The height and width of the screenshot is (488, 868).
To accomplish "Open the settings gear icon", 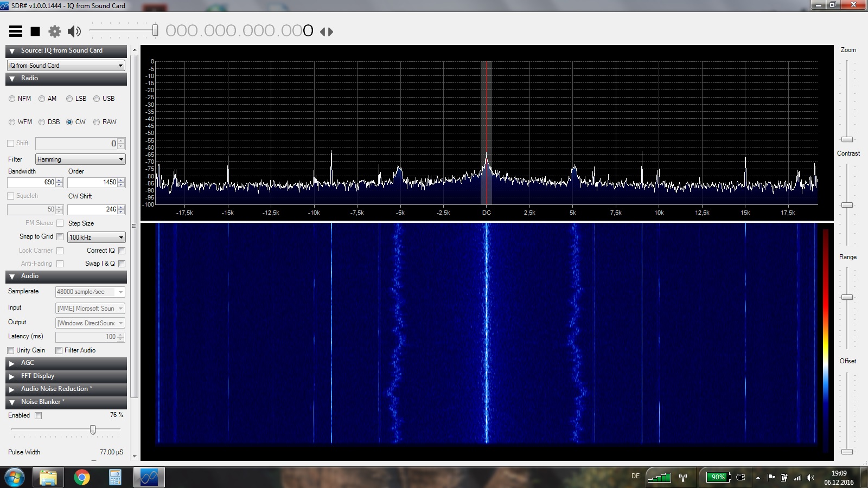I will 55,31.
